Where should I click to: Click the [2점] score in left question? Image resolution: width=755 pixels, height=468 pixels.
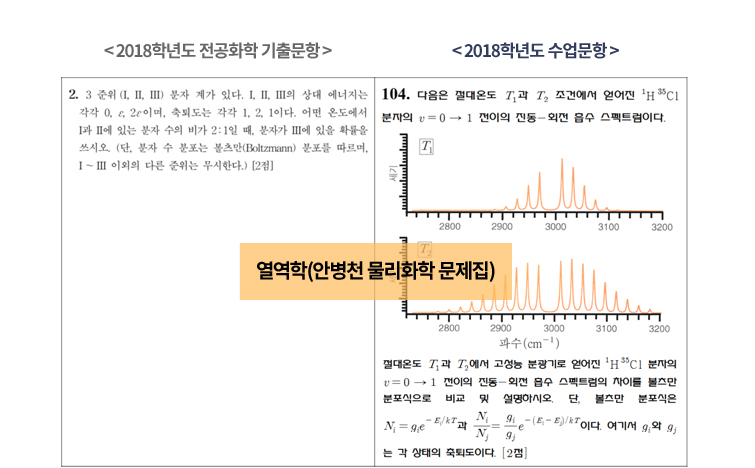click(264, 164)
